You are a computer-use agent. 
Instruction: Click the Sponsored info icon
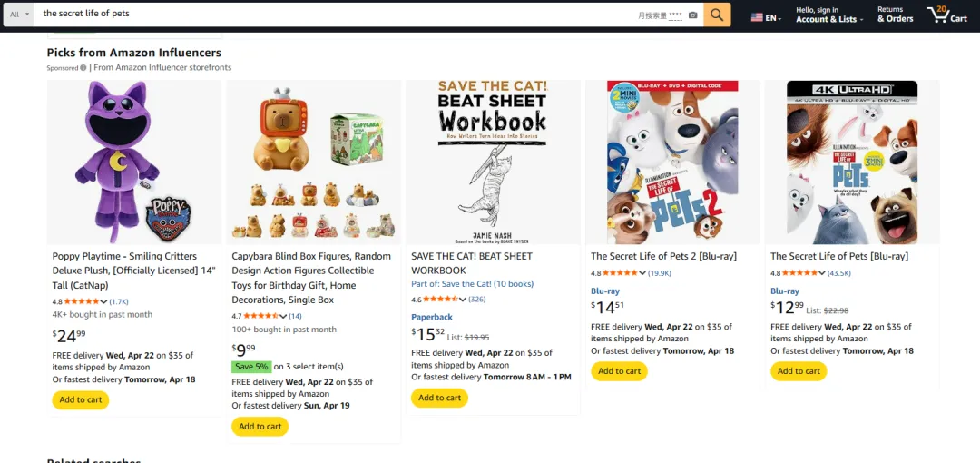click(x=83, y=67)
